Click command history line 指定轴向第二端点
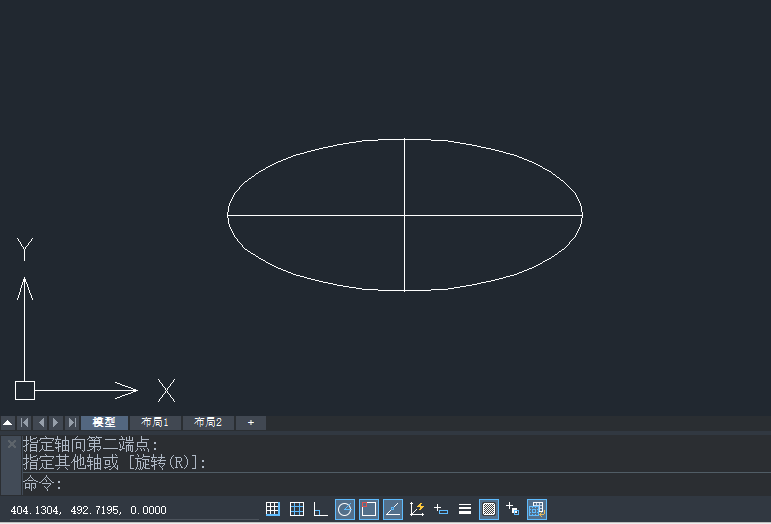771x524 pixels. click(90, 444)
